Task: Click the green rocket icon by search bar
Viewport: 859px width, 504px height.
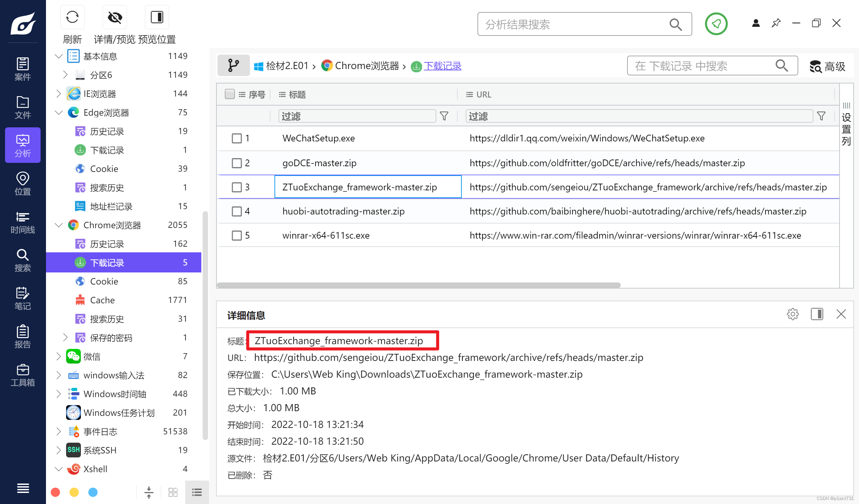Action: point(716,24)
